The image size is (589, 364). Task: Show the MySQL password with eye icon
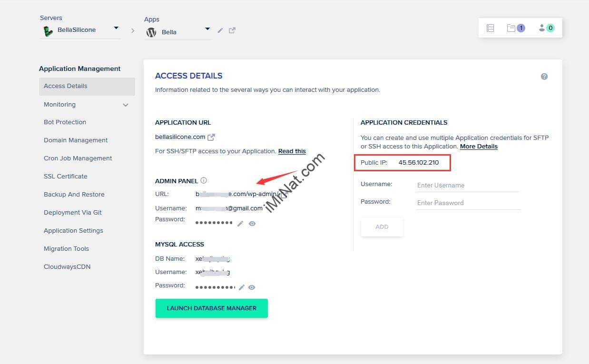tap(252, 287)
